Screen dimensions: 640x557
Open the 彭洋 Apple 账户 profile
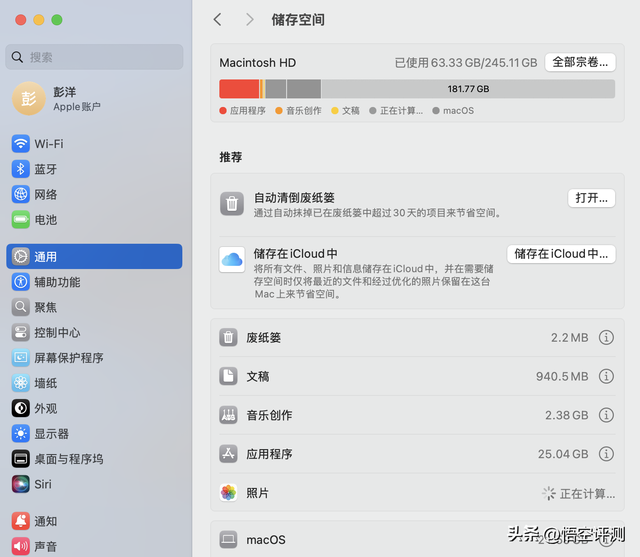point(57,98)
